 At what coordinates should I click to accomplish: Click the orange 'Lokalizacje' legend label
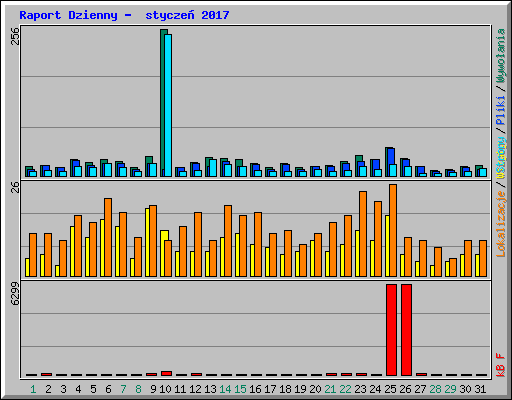tap(501, 224)
